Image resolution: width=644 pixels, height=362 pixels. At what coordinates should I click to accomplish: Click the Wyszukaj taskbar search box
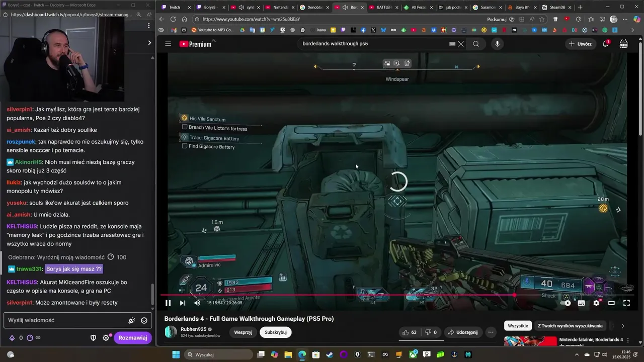[x=219, y=354]
